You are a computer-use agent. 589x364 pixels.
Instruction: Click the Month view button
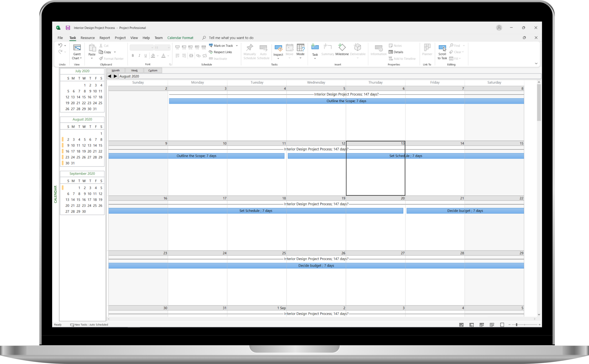click(x=116, y=70)
